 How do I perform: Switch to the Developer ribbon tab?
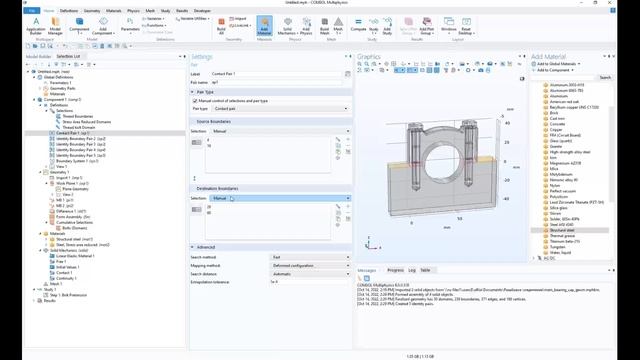click(202, 11)
